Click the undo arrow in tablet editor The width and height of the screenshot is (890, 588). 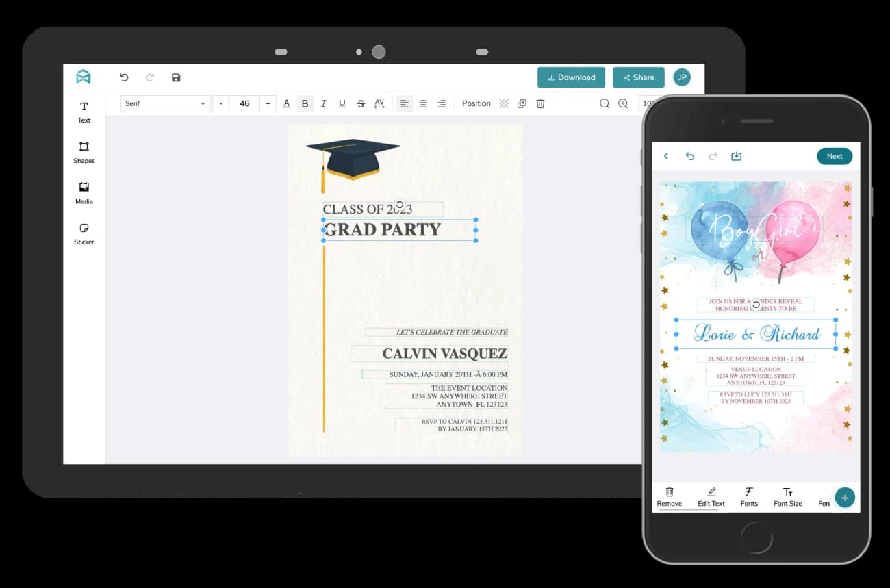coord(124,77)
